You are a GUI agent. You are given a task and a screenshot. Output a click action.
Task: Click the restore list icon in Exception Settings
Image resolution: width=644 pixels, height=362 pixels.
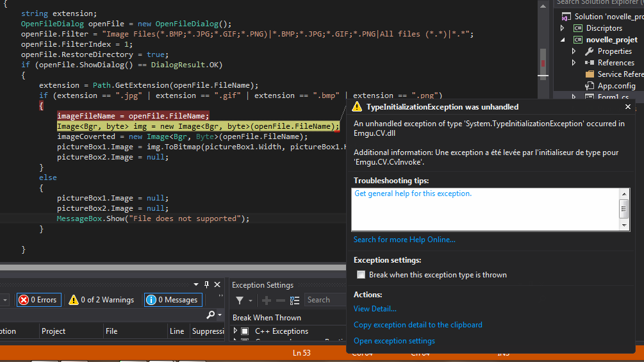[295, 300]
